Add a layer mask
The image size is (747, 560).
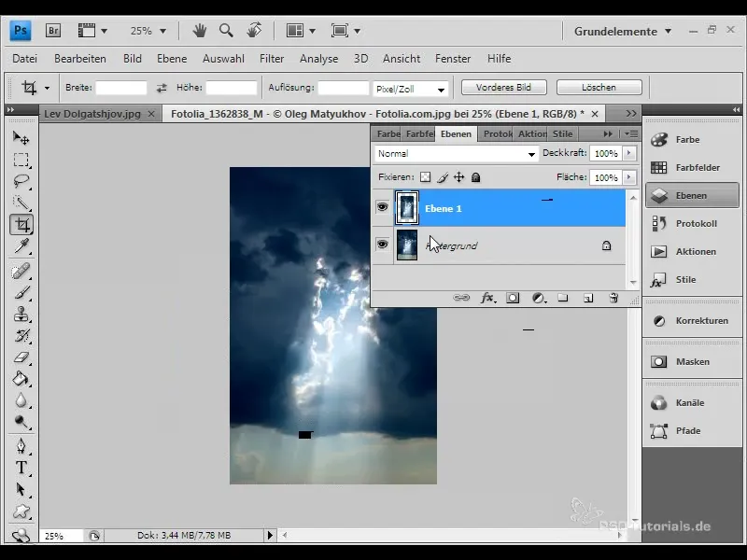[x=513, y=298]
